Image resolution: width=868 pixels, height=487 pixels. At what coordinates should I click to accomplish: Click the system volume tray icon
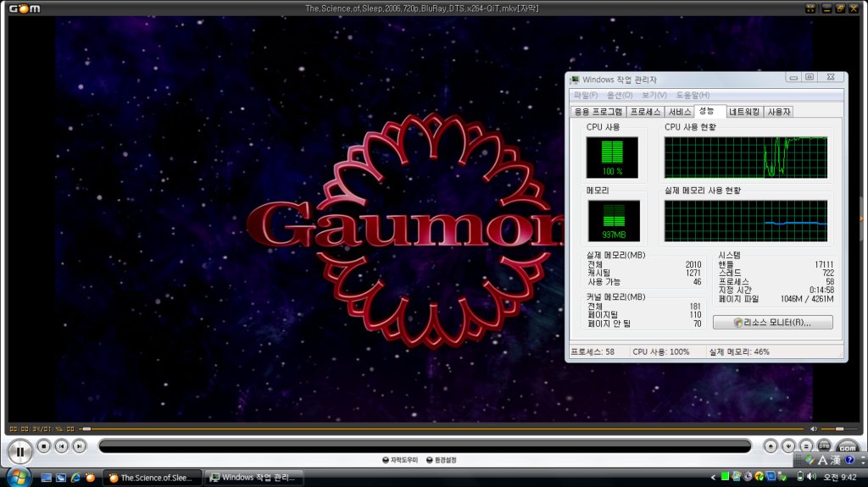pyautogui.click(x=811, y=477)
